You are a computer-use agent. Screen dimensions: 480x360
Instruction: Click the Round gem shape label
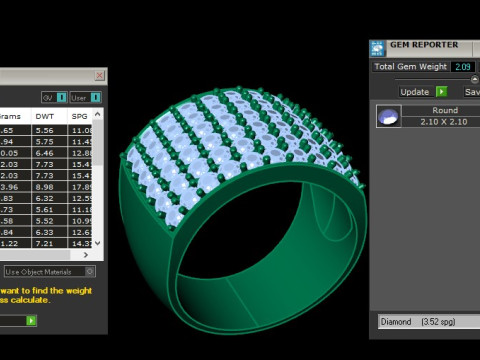pyautogui.click(x=445, y=110)
